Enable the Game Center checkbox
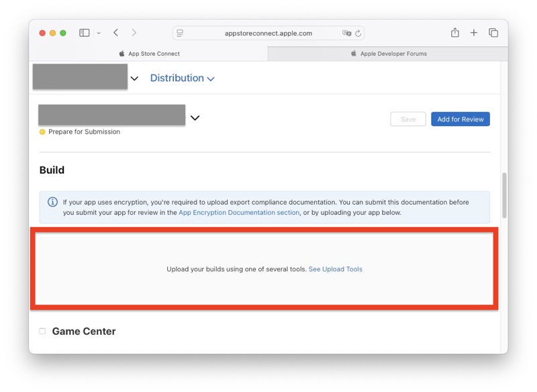537x392 pixels. [x=42, y=331]
